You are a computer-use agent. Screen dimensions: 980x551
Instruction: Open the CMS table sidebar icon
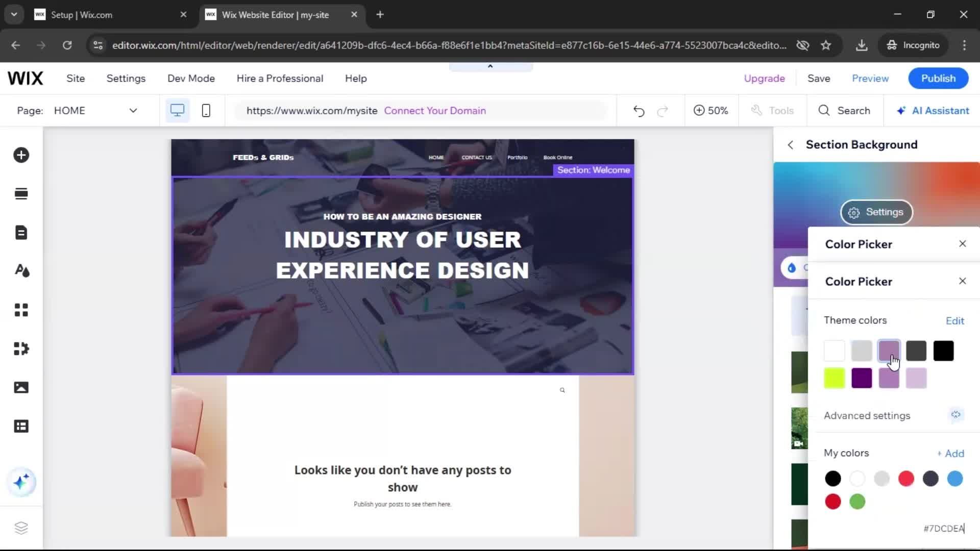pos(21,426)
